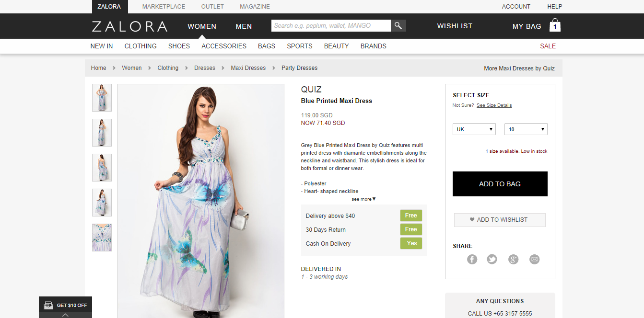The width and height of the screenshot is (644, 318).
Task: Open the SPORTS menu
Action: (x=300, y=46)
